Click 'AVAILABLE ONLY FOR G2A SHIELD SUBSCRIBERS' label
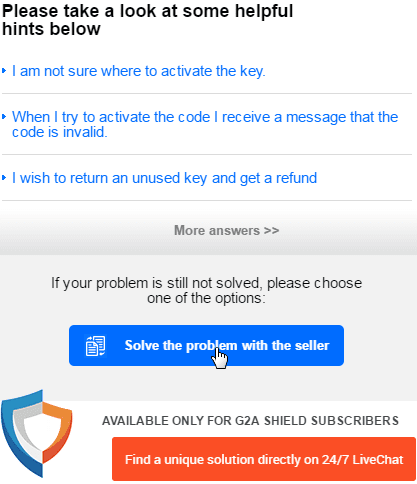417x484 pixels. click(x=250, y=421)
